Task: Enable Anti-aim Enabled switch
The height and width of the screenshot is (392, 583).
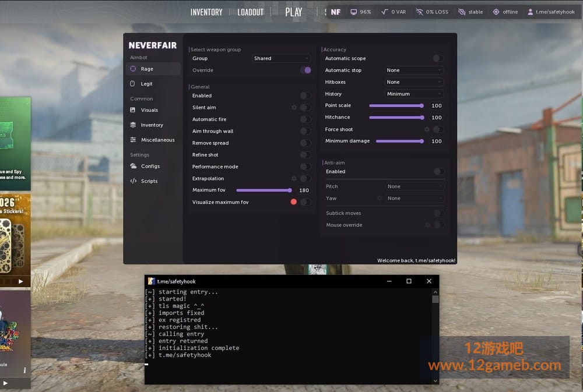Action: [439, 171]
